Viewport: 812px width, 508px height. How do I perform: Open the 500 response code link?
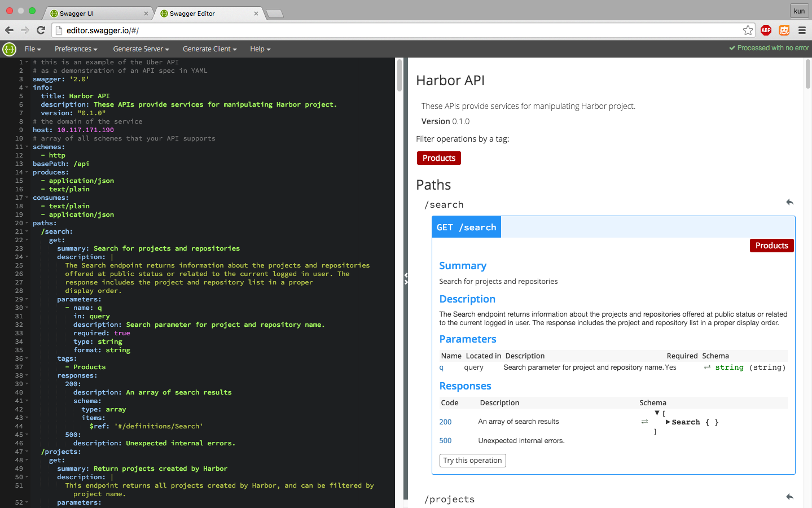(x=446, y=440)
